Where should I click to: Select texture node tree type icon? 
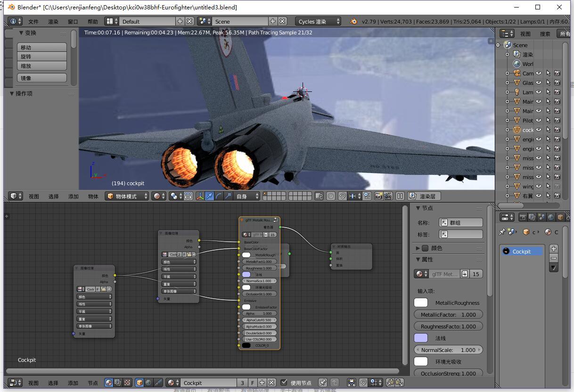pyautogui.click(x=127, y=383)
